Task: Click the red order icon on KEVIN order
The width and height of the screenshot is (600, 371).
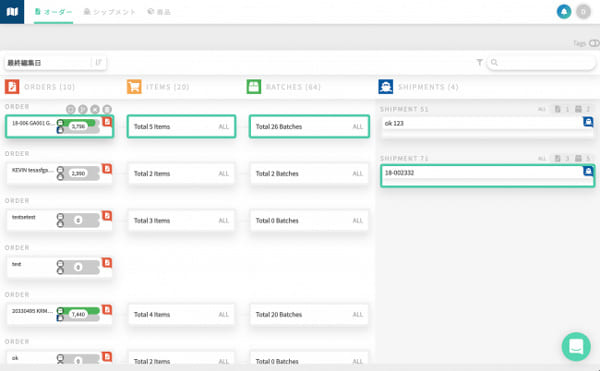Action: (107, 169)
